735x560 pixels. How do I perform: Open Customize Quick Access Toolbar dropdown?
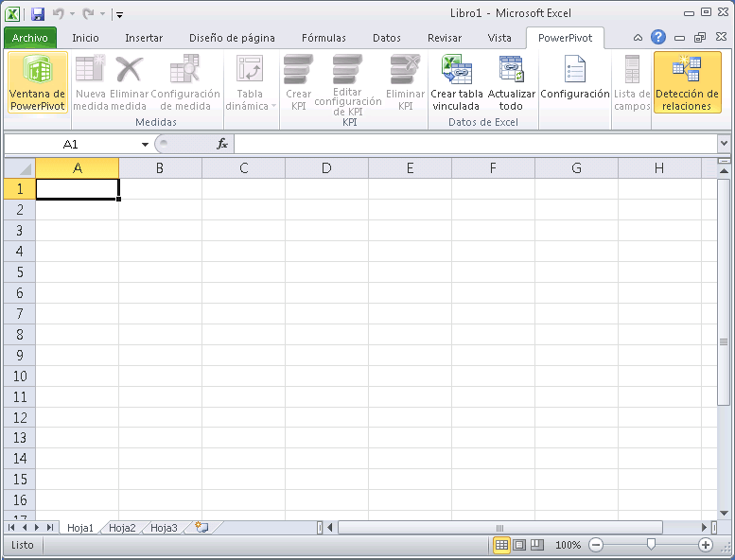click(119, 15)
